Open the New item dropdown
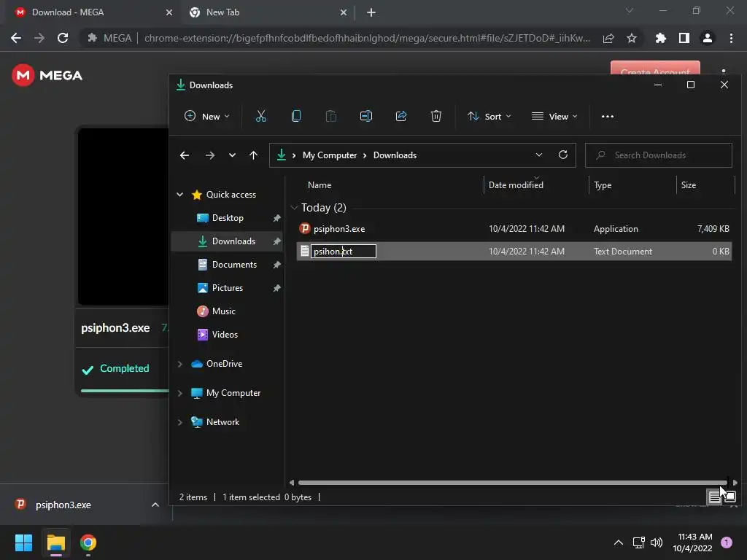747x560 pixels. pos(206,116)
